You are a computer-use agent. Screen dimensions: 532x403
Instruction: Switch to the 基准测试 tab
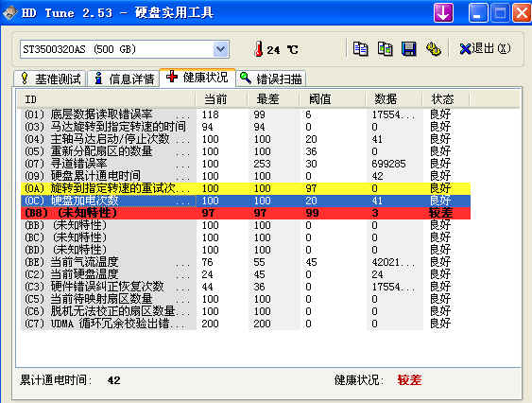pos(49,79)
